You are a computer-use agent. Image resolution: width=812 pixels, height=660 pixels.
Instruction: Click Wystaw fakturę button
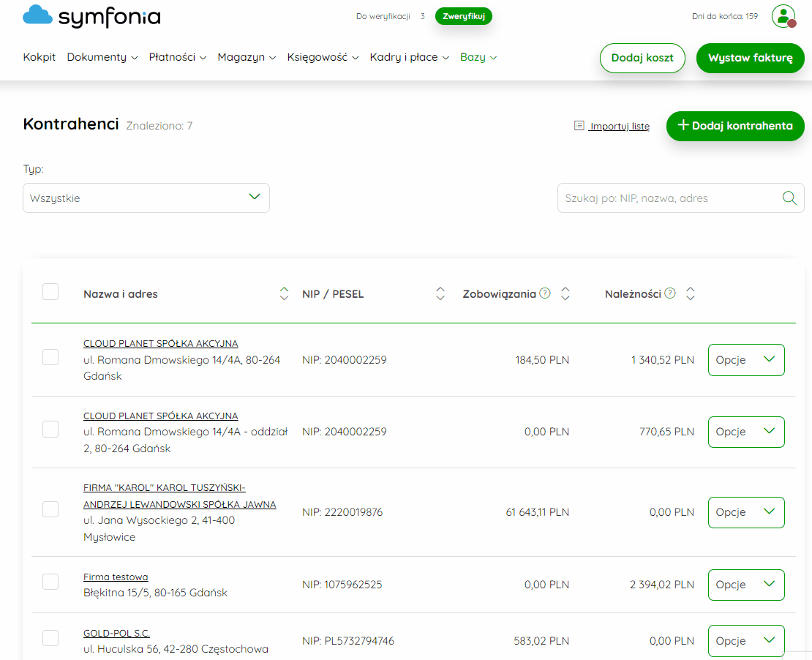point(751,58)
